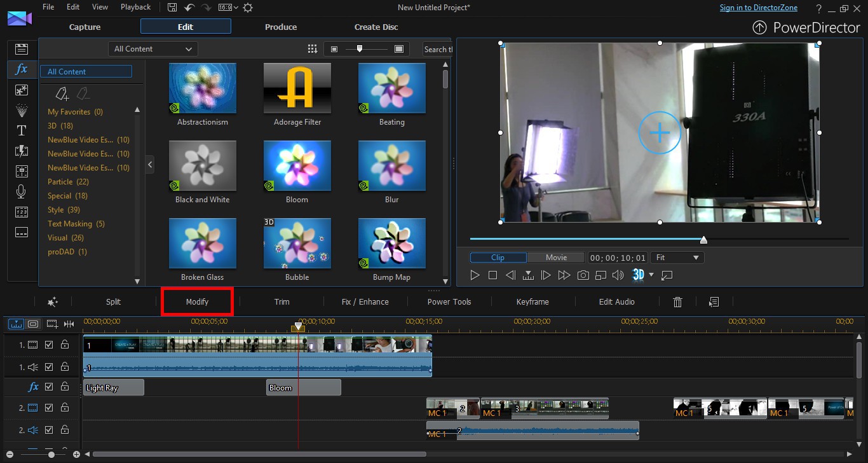Open the settings gear icon
The width and height of the screenshot is (868, 463).
[x=248, y=8]
